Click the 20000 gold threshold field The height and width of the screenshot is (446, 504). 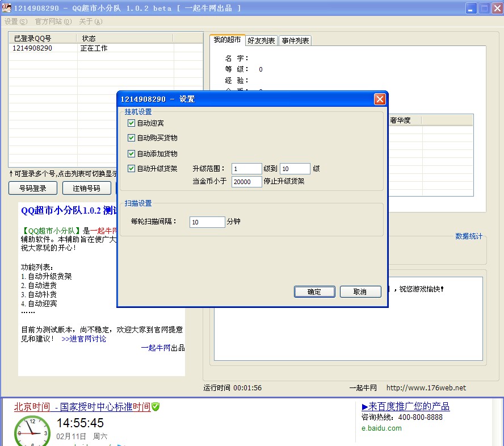point(246,181)
